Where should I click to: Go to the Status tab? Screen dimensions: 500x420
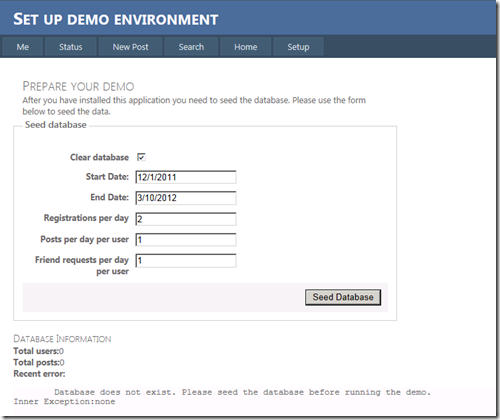[x=71, y=47]
